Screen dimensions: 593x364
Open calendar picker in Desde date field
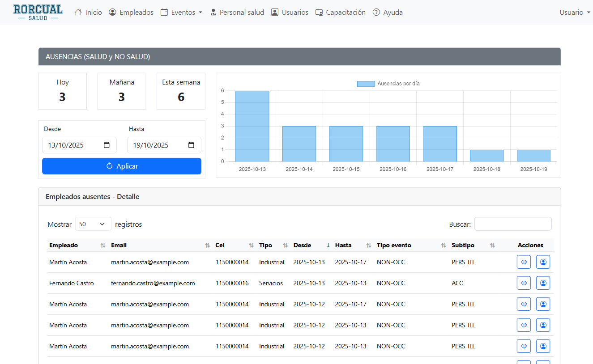[x=107, y=145]
